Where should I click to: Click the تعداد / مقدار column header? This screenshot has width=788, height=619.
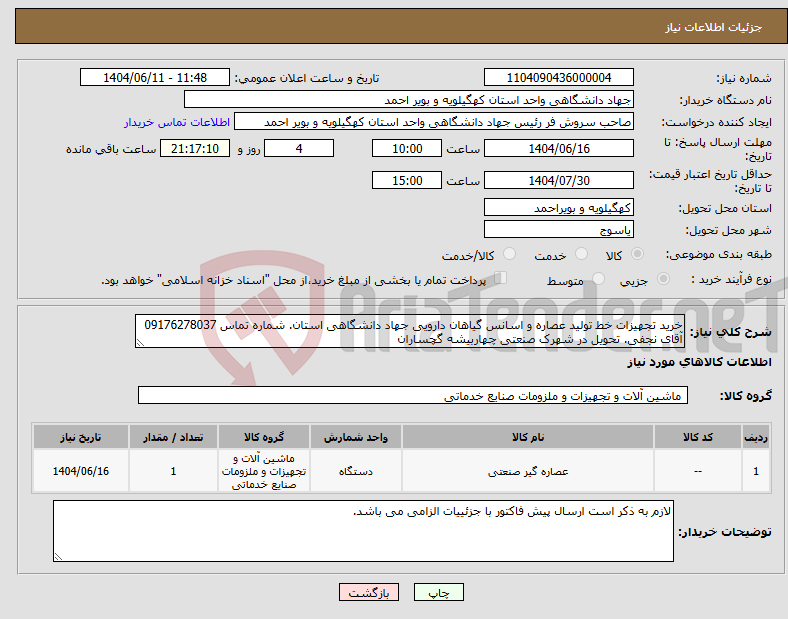[x=173, y=437]
